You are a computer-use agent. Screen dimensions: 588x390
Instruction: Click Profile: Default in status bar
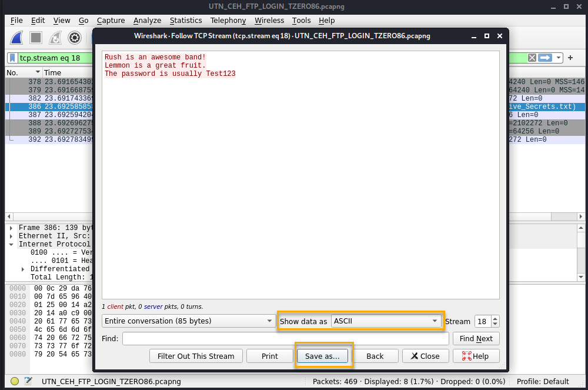(543, 381)
